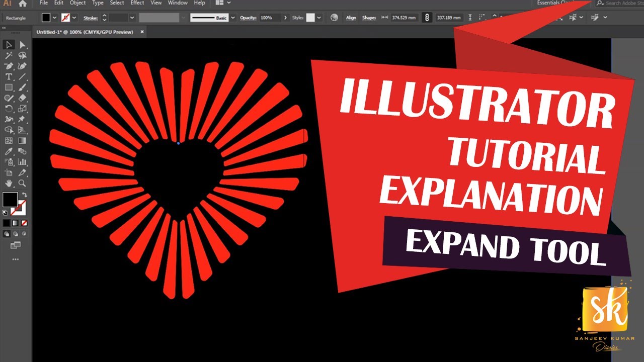Image resolution: width=644 pixels, height=362 pixels.
Task: Expand Opacity slider arrow
Action: click(x=285, y=18)
